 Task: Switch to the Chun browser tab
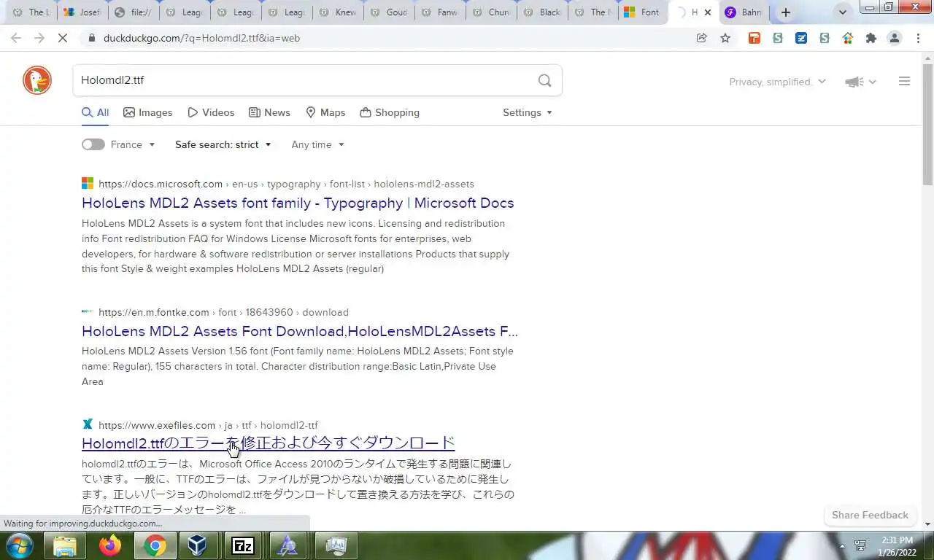coord(490,12)
